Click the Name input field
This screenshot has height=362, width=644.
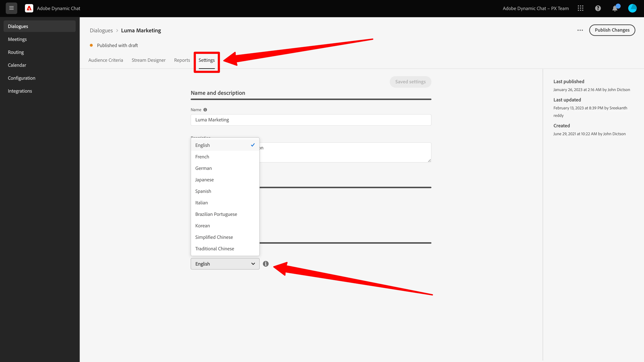(x=311, y=120)
